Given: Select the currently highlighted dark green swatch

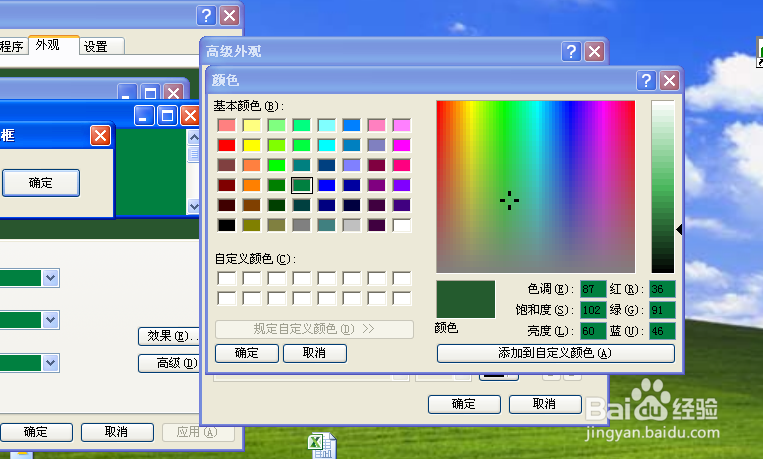Looking at the screenshot, I should tap(302, 185).
